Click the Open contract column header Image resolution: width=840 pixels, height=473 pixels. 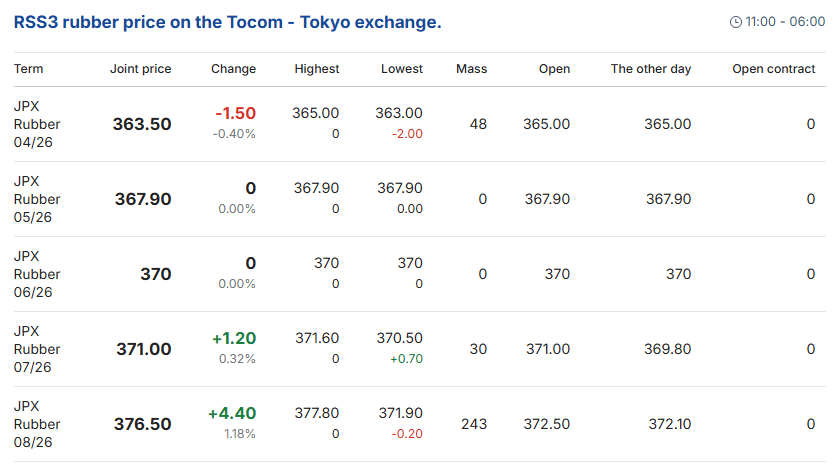point(773,69)
